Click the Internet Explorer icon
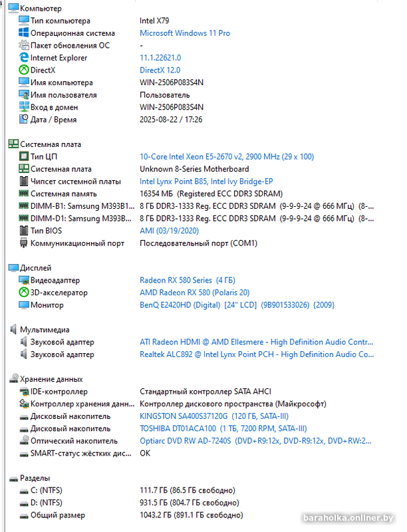The height and width of the screenshot is (532, 407). click(24, 58)
